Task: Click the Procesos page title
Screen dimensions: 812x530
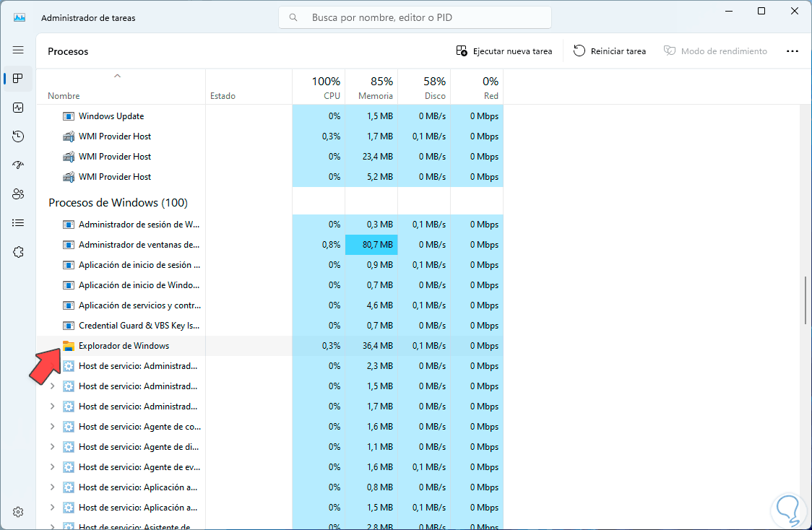Action: click(x=68, y=51)
